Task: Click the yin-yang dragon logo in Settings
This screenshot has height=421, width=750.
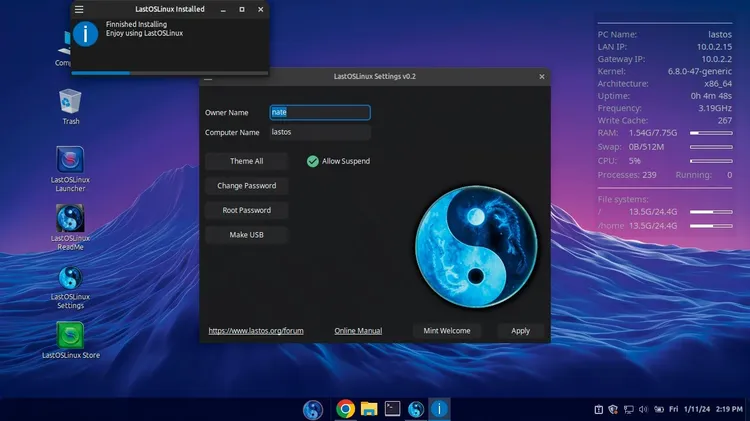Action: pyautogui.click(x=476, y=246)
